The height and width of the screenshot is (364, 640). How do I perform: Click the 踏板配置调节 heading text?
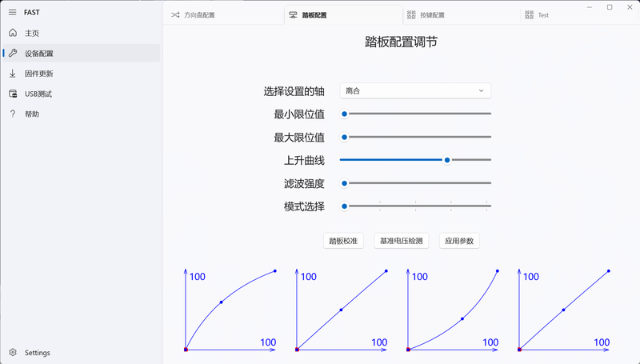point(401,42)
